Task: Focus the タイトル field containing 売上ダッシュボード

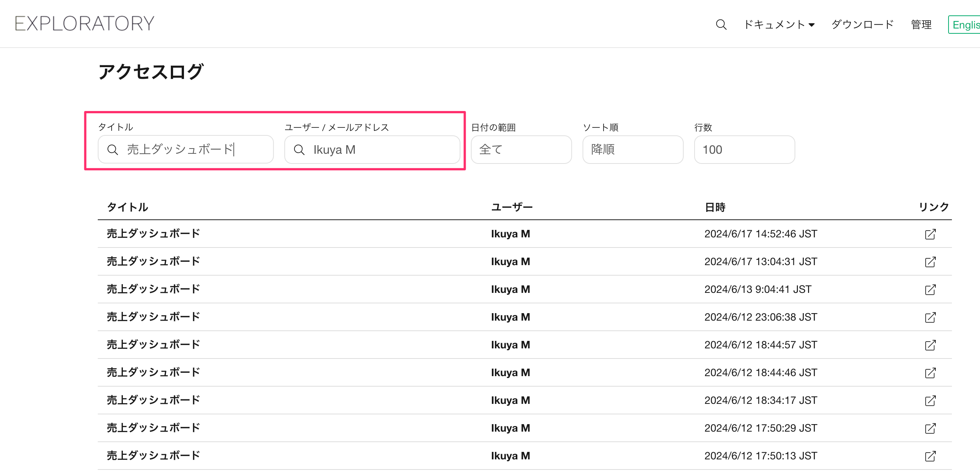Action: [186, 150]
